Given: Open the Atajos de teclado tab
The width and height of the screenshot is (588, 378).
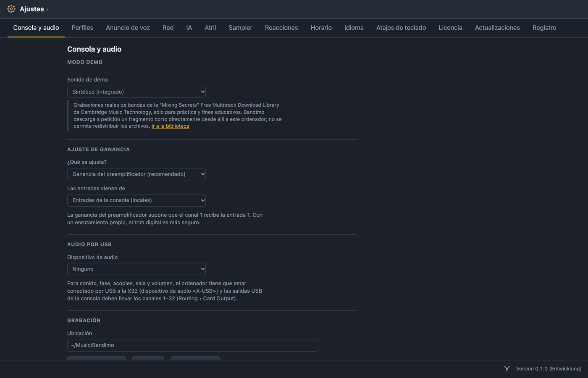Looking at the screenshot, I should (x=401, y=28).
